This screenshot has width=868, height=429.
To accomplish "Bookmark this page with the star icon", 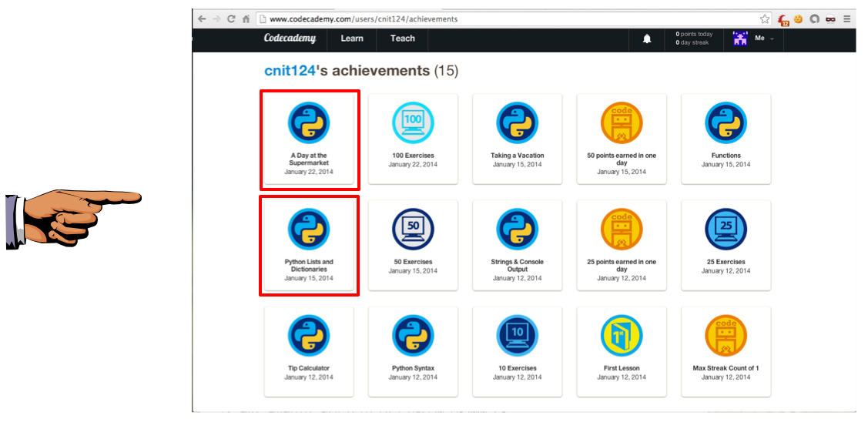I will (x=765, y=18).
